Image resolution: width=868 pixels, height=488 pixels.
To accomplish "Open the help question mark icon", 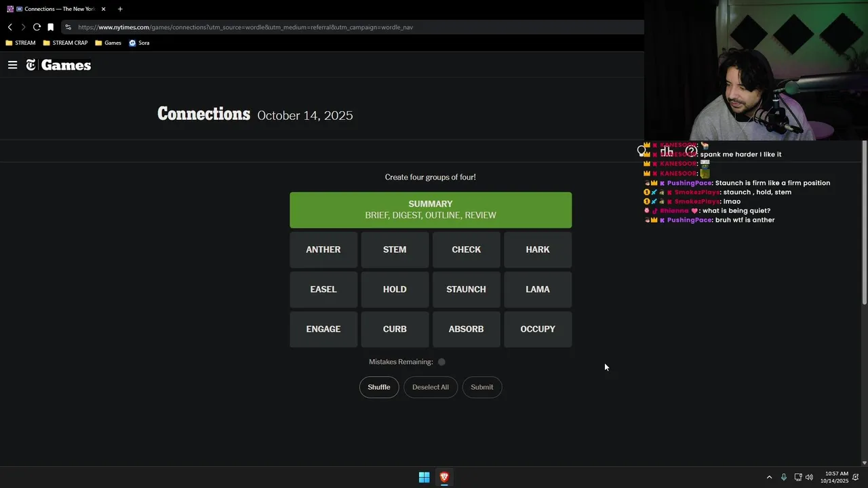I will coord(691,150).
